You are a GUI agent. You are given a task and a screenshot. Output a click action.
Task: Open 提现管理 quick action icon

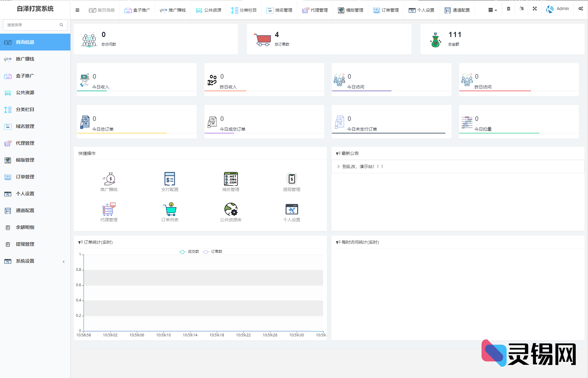291,179
